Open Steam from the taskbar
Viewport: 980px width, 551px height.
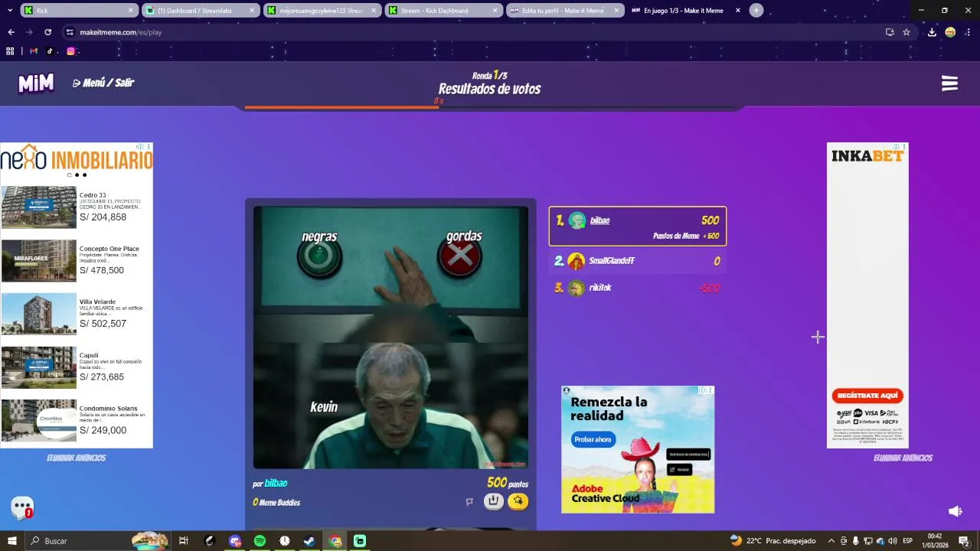pyautogui.click(x=309, y=541)
